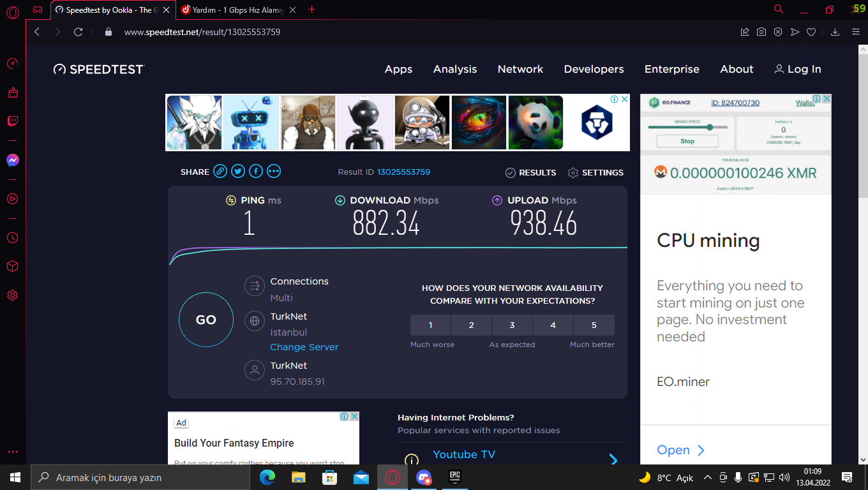Open the Enterprise menu
The image size is (868, 490).
[671, 70]
